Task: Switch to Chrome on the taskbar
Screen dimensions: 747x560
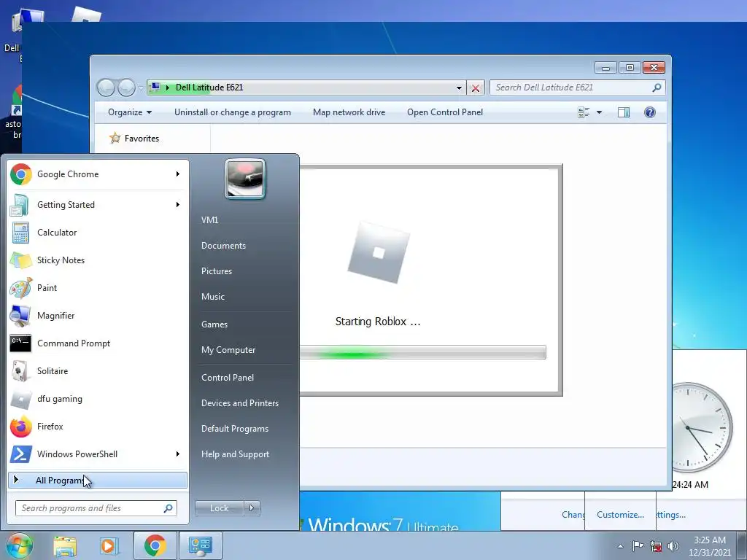Action: point(155,545)
